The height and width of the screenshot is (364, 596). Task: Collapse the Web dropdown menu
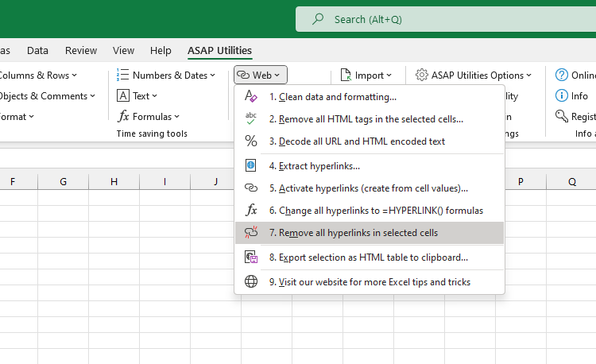[x=261, y=75]
